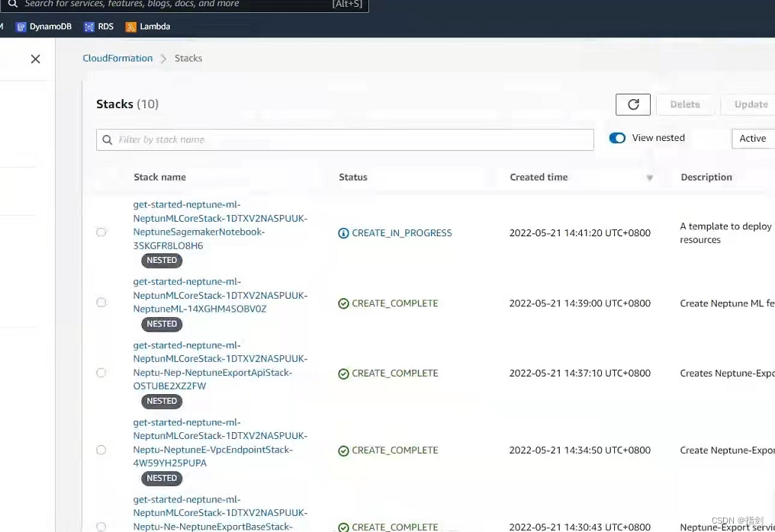Open the Active status filter dropdown

point(753,138)
